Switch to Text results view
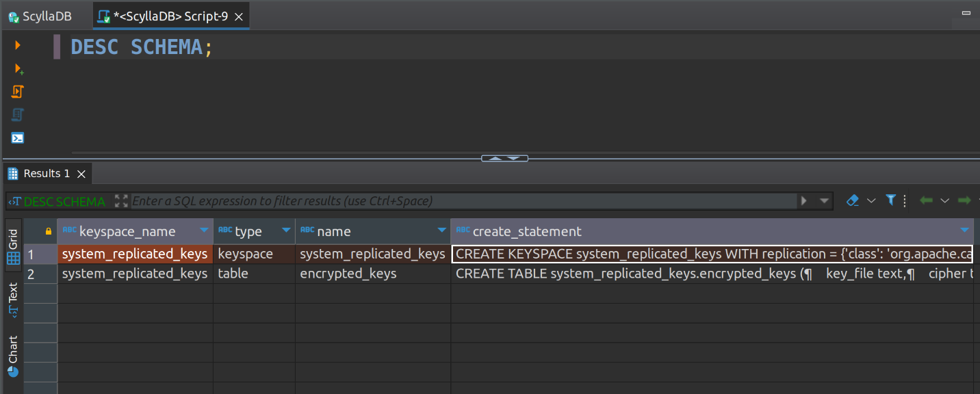This screenshot has height=394, width=980. [13, 300]
